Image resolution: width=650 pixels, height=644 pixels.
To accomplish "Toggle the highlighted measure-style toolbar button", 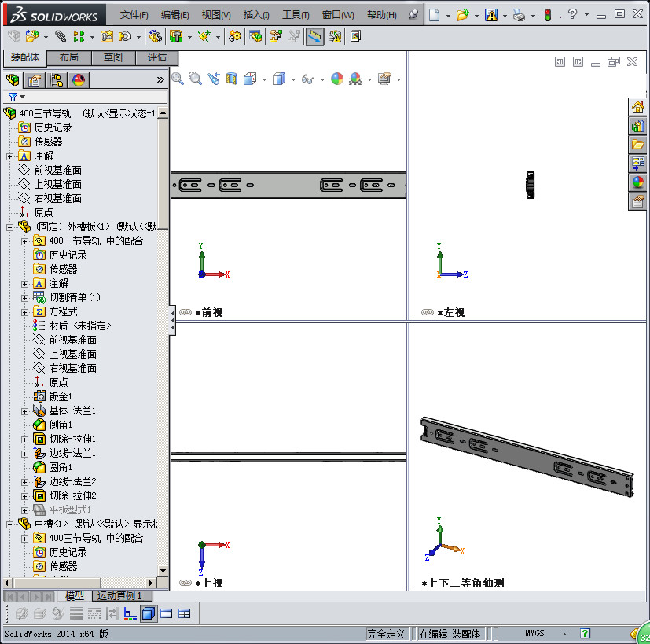I will coord(314,36).
